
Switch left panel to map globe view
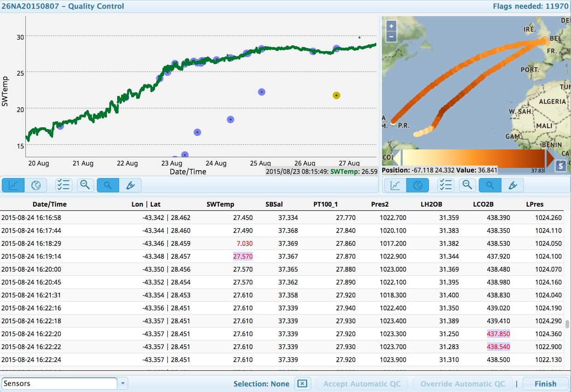coord(36,185)
